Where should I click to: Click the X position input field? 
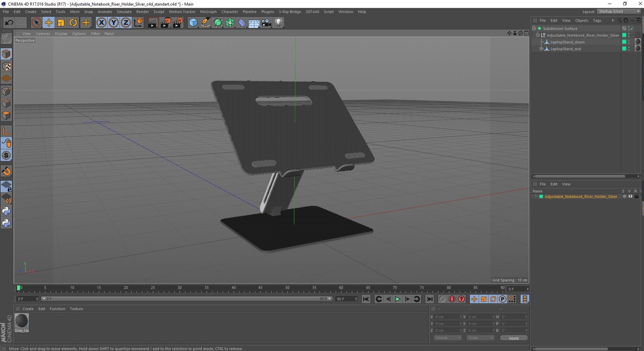(448, 317)
